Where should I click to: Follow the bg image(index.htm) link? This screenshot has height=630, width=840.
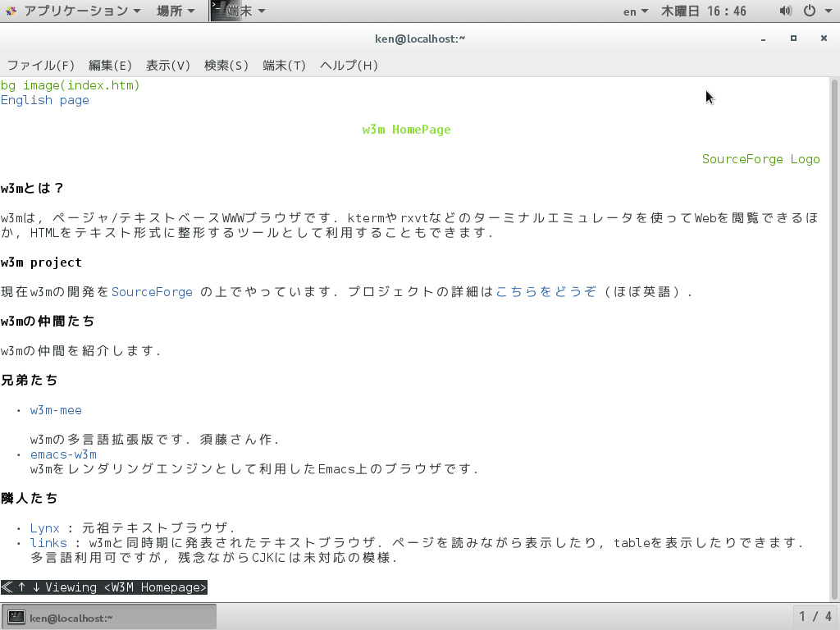[x=71, y=85]
